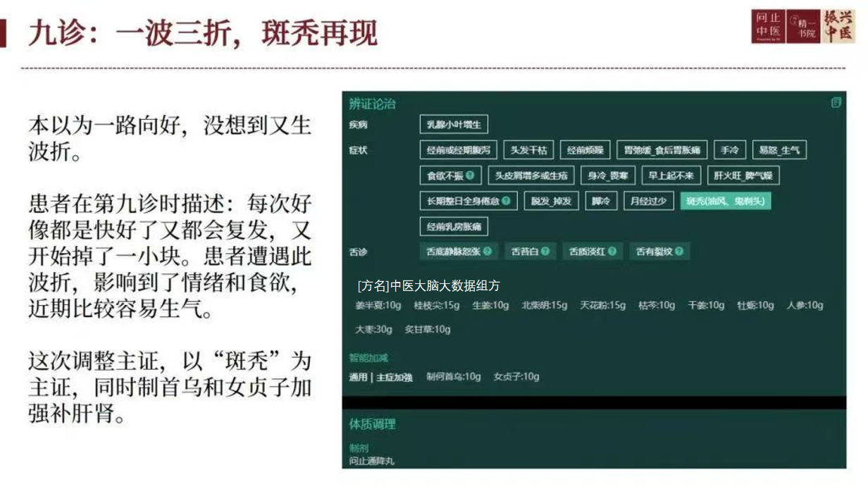Select the 易怒_生气 symptom tag
868x489 pixels.
pos(779,150)
